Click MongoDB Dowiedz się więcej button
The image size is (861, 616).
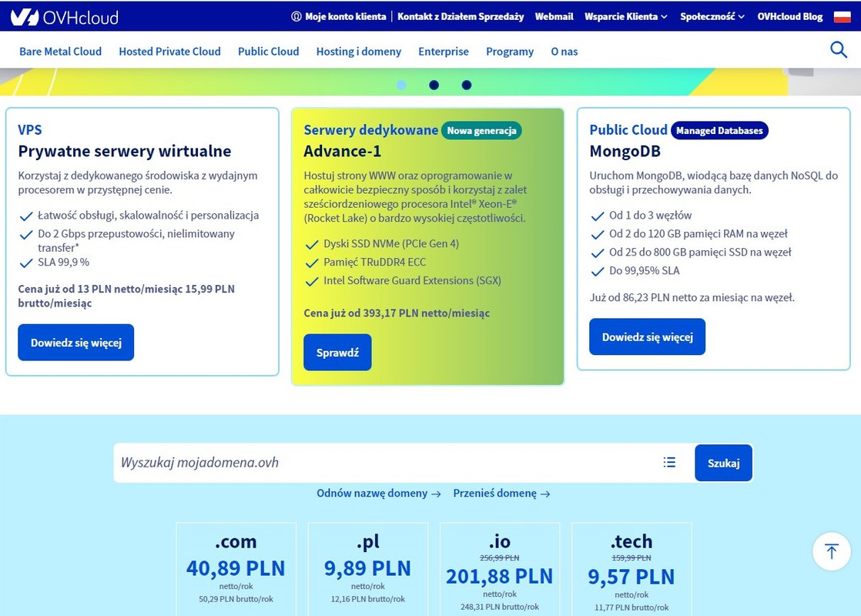pos(647,337)
